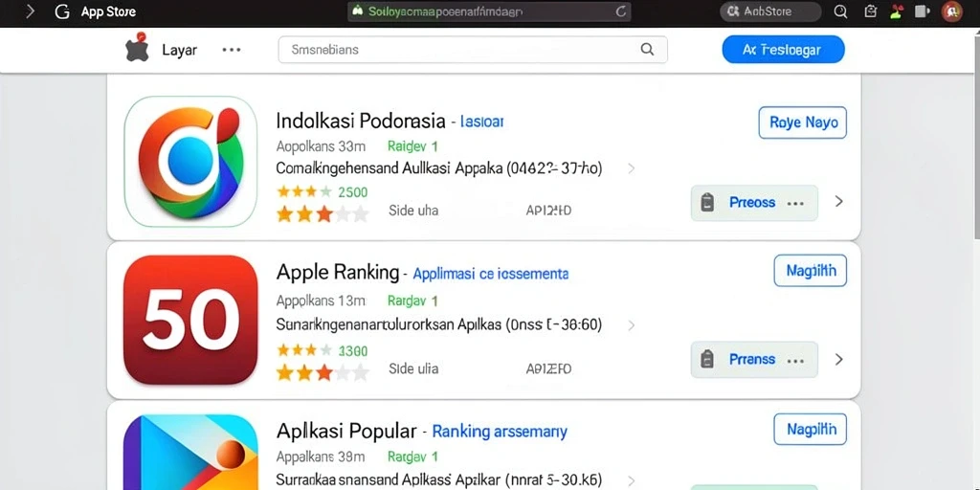Click the Smsnebians search field
This screenshot has width=980, height=490.
[473, 50]
